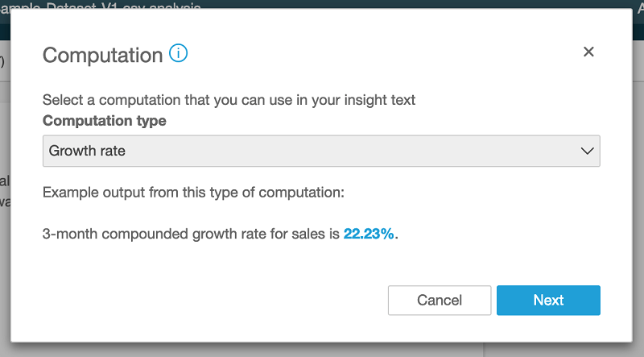The width and height of the screenshot is (644, 357).
Task: Close the Computation dialog with X
Action: 588,52
